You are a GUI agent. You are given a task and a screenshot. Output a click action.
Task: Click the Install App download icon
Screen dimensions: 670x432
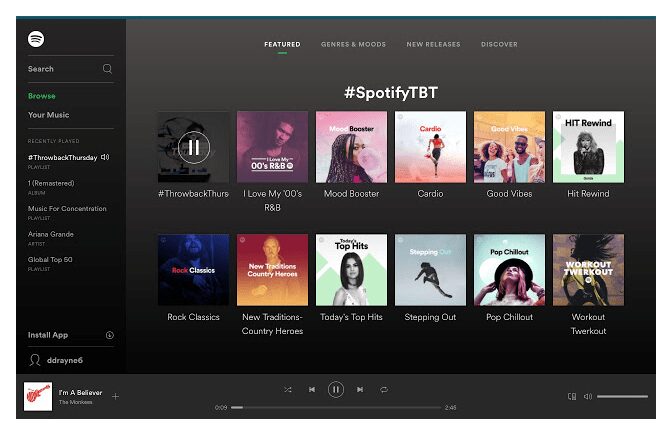point(109,335)
